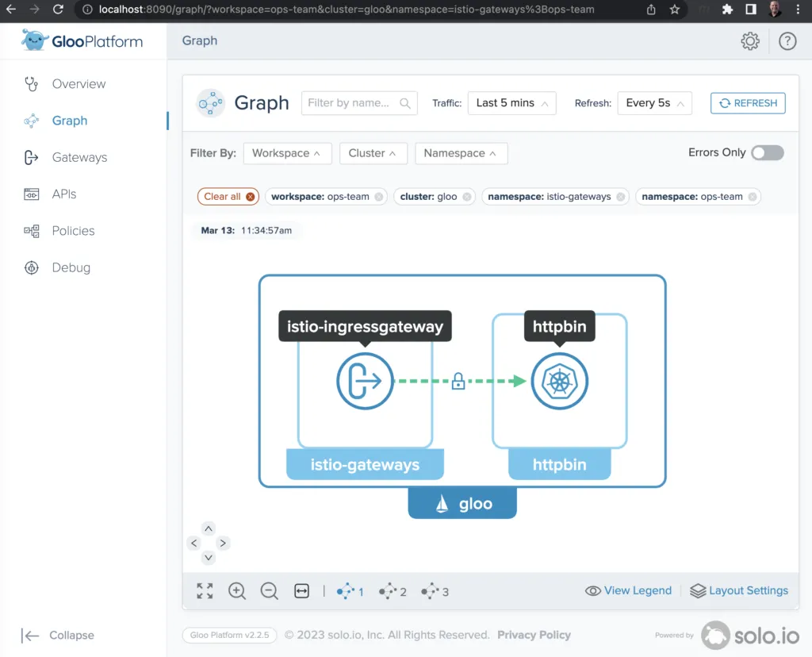
Task: Bookmark page with browser star icon
Action: 674,10
